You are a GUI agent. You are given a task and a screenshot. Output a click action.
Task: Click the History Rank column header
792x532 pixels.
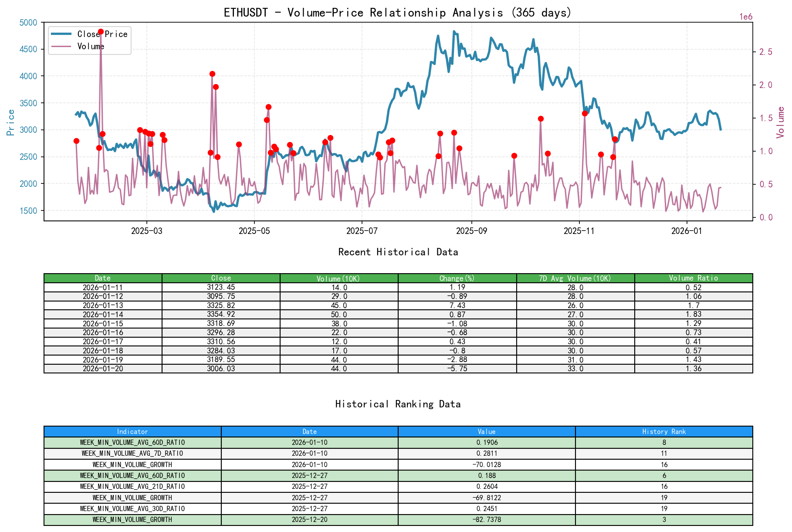tap(664, 432)
